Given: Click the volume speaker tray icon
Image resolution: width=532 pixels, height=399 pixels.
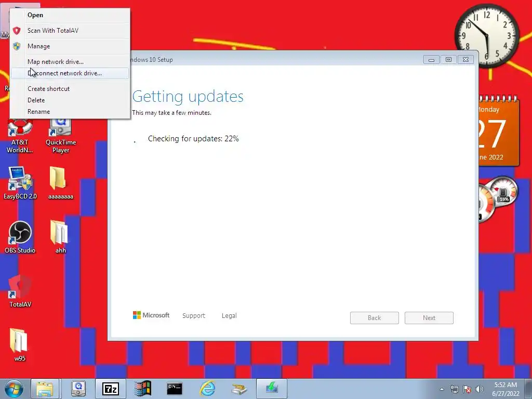Looking at the screenshot, I should [x=480, y=389].
